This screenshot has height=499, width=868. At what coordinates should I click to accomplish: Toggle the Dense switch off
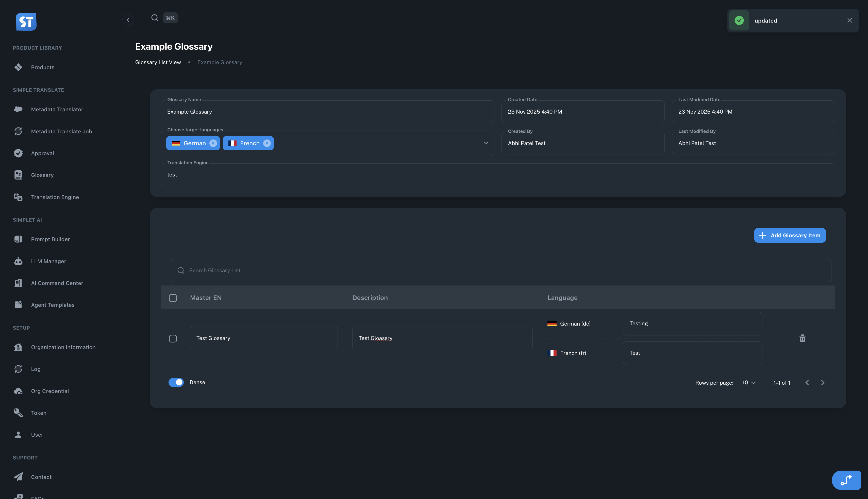(x=176, y=382)
